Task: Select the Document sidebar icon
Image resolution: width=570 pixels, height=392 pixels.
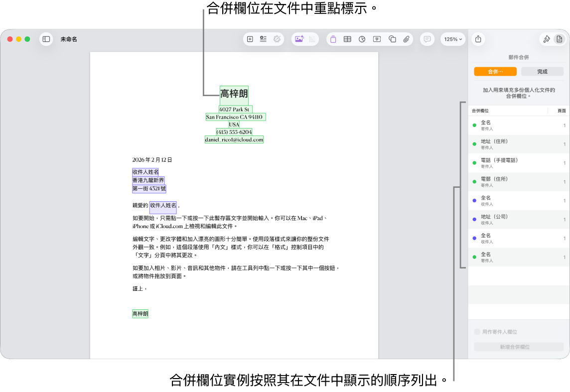Action: (x=560, y=39)
